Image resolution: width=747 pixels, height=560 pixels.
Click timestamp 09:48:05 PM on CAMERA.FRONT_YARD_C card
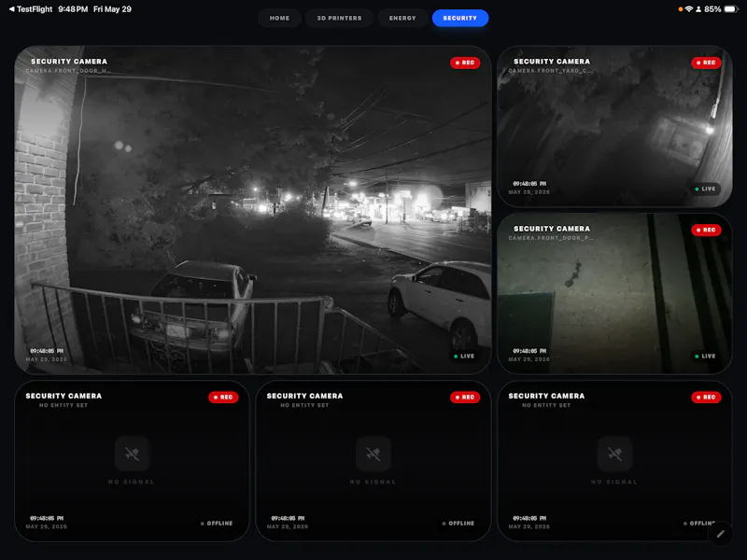click(x=529, y=184)
